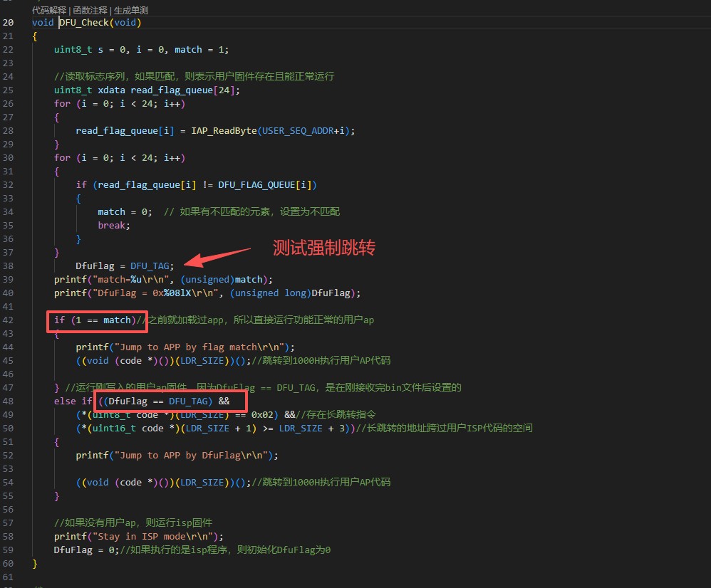Screen dimensions: 711x588
Task: Open the 生成单测 code lens action
Action: pos(131,10)
